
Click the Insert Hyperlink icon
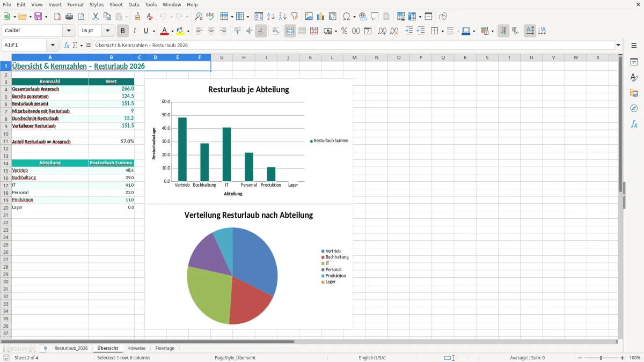(x=363, y=17)
